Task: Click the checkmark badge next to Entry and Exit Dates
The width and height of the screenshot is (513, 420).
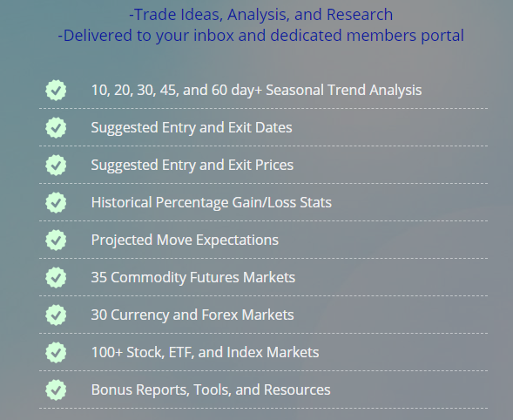Action: [56, 128]
